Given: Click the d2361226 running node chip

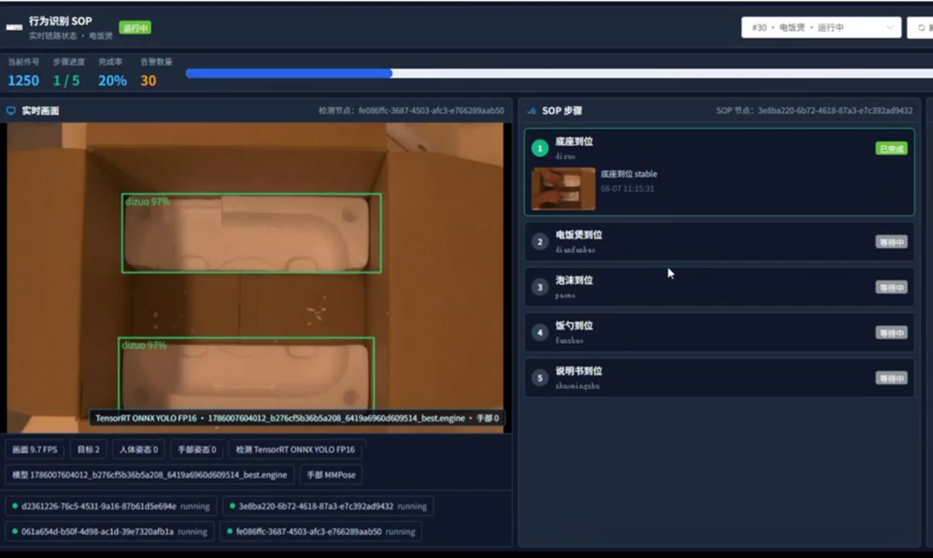Looking at the screenshot, I should click(x=111, y=506).
